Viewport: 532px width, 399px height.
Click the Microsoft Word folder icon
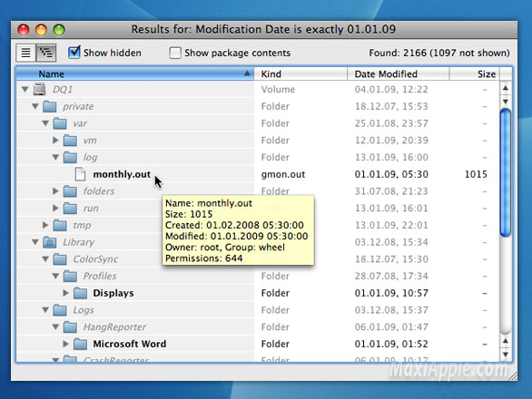pos(80,344)
